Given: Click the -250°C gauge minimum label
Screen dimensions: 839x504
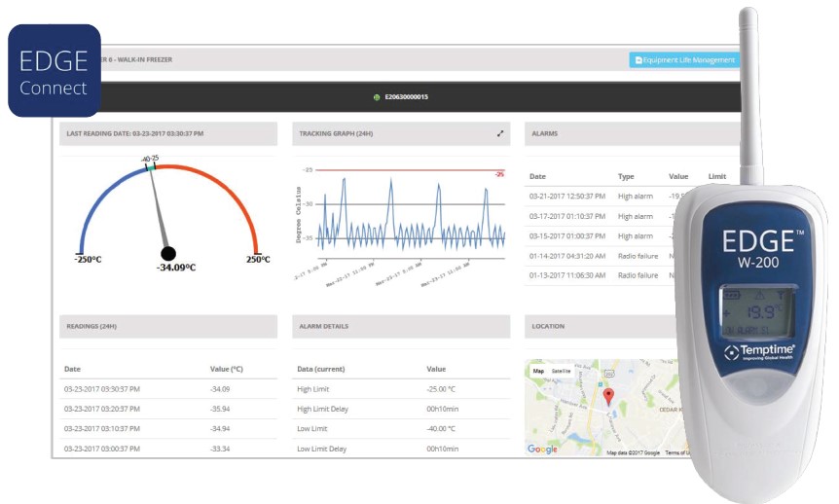Looking at the screenshot, I should (88, 260).
